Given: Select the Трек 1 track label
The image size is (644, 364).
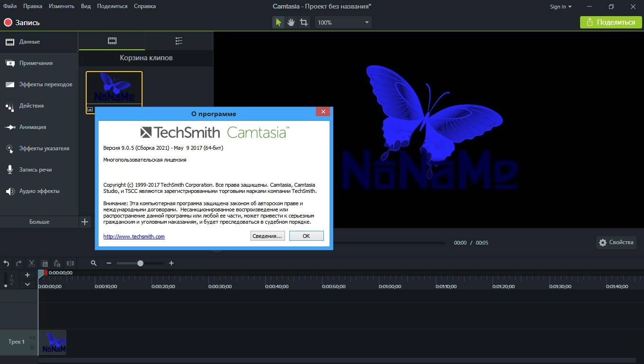Looking at the screenshot, I should coord(16,342).
